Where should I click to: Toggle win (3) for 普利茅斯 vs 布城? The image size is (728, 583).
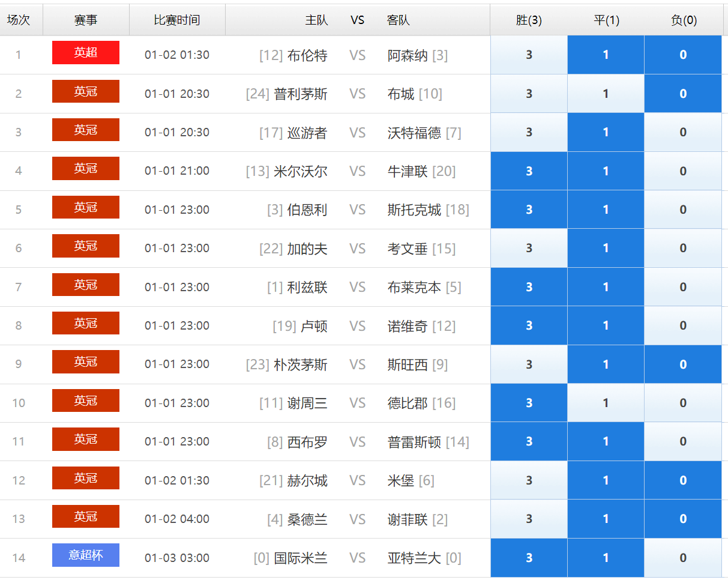[529, 94]
